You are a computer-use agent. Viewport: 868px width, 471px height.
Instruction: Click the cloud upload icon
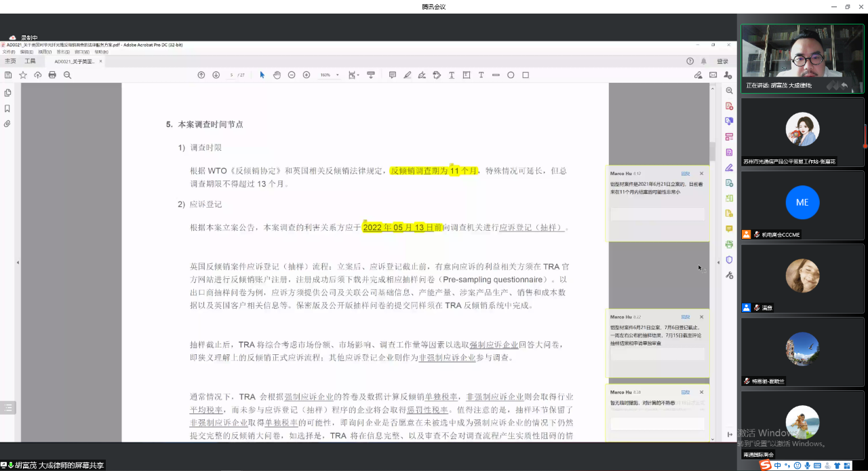pyautogui.click(x=38, y=75)
